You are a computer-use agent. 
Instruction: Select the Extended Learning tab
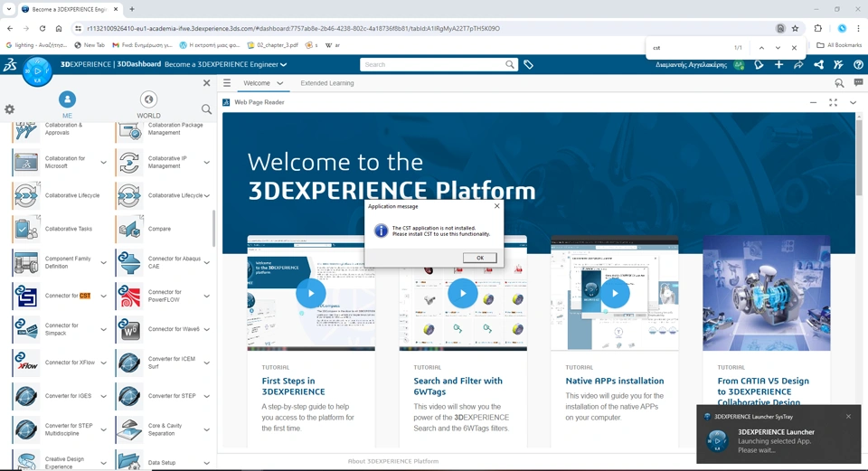click(x=327, y=83)
